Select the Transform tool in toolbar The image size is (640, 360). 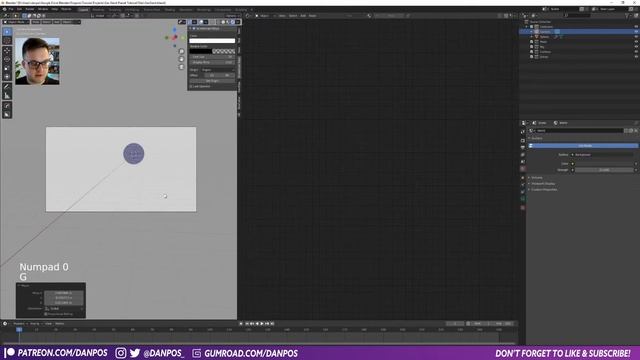click(7, 76)
